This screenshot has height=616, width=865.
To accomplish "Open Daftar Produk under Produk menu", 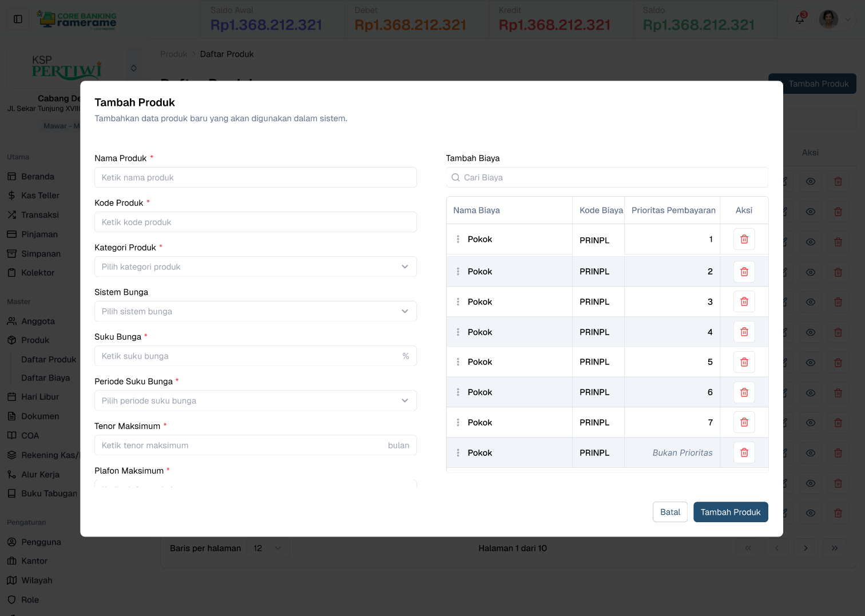I will pos(49,359).
